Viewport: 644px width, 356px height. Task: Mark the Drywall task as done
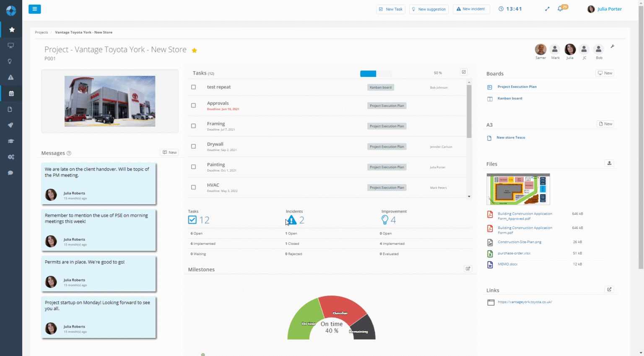(x=193, y=146)
